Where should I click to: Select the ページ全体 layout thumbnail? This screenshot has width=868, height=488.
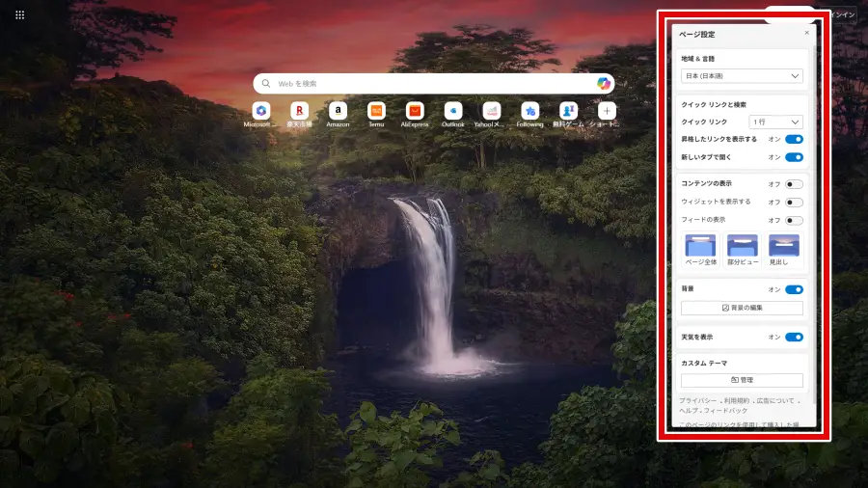tap(700, 250)
